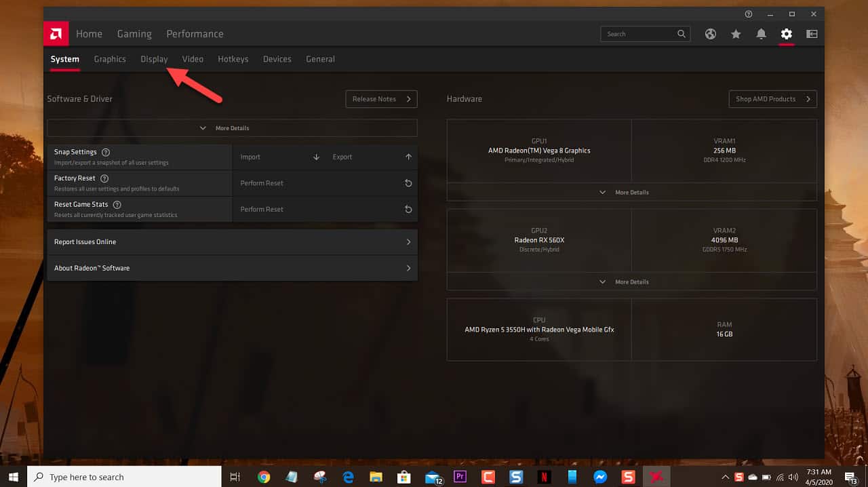Open the Windows Start menu
868x487 pixels.
click(x=14, y=477)
